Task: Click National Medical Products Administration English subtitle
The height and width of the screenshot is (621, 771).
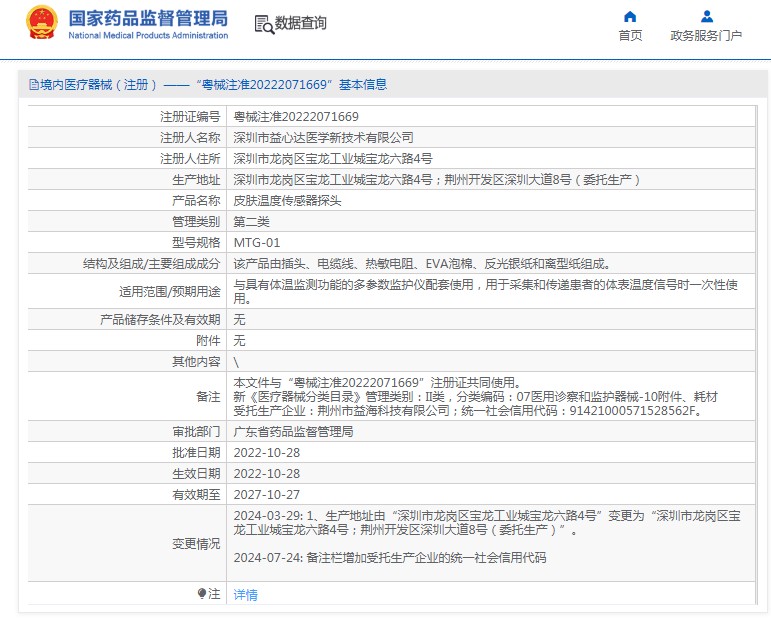Action: pyautogui.click(x=148, y=36)
